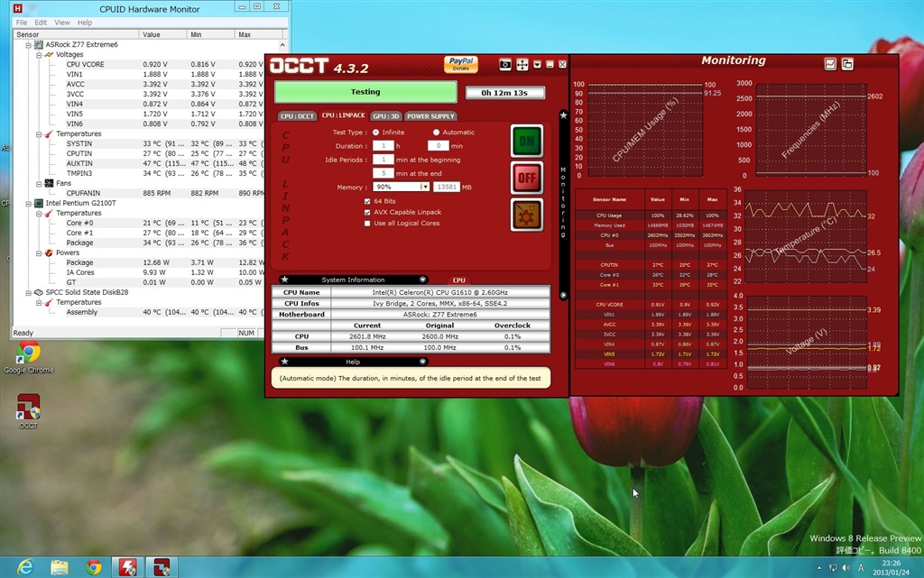This screenshot has height=578, width=924.
Task: Open Edit menu in Hardware Monitor
Action: pos(41,23)
